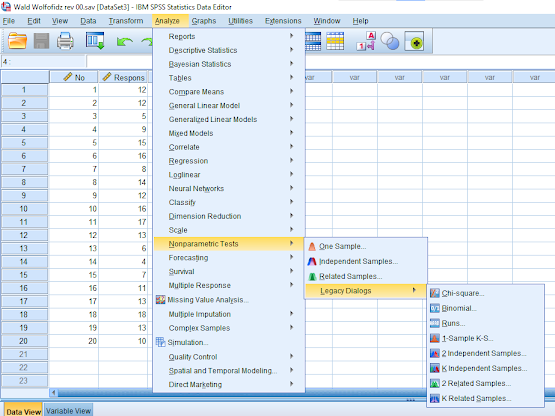555x416 pixels.
Task: Expand Nonparametric Tests submenu
Action: (229, 244)
